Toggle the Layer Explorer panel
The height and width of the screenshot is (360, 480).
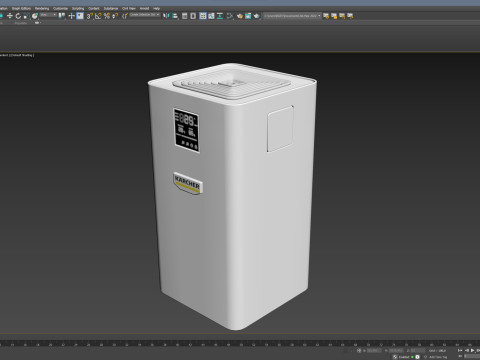pos(193,16)
